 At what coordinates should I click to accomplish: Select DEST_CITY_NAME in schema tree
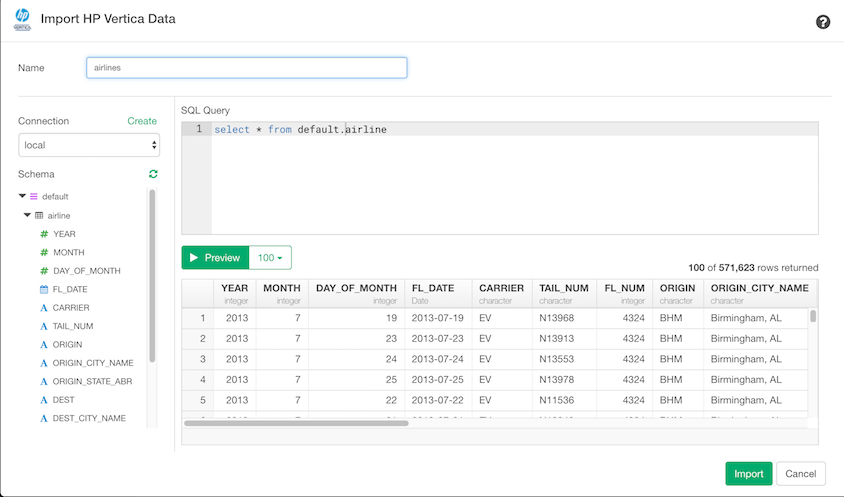89,418
